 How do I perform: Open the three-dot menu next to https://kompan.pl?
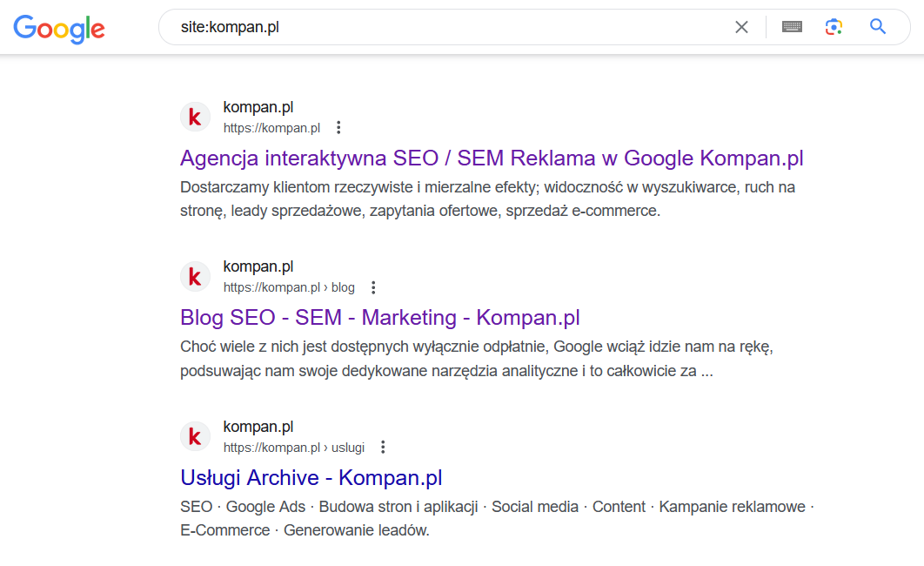(x=338, y=127)
